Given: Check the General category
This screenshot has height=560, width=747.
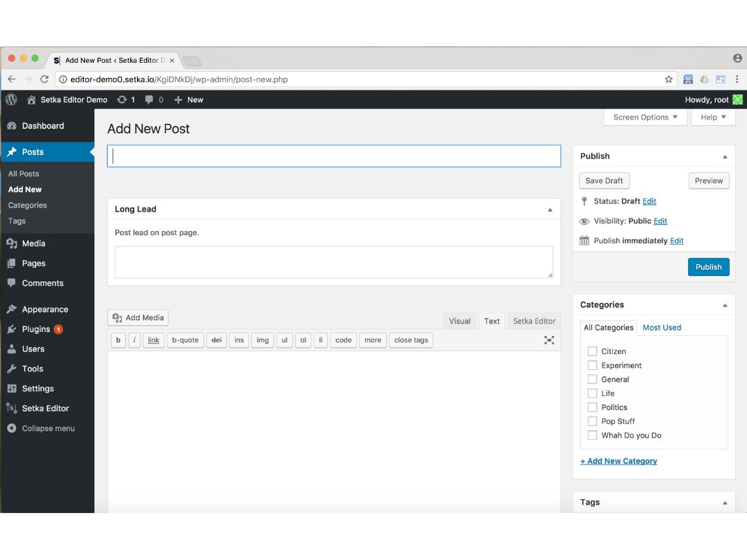Looking at the screenshot, I should tap(592, 380).
